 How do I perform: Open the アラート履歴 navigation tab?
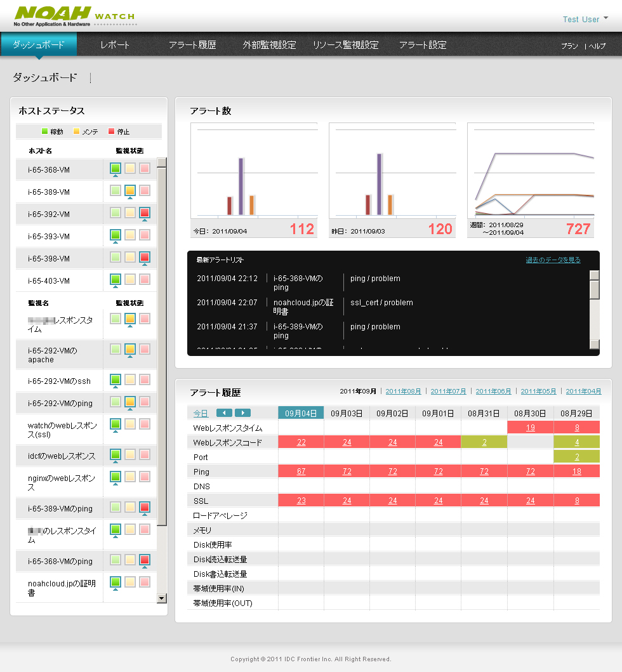point(192,44)
